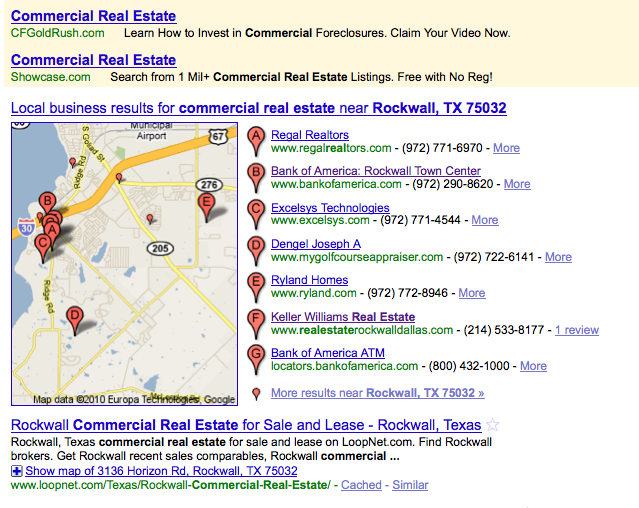
Task: Select map pin D on the map
Action: pos(75,319)
